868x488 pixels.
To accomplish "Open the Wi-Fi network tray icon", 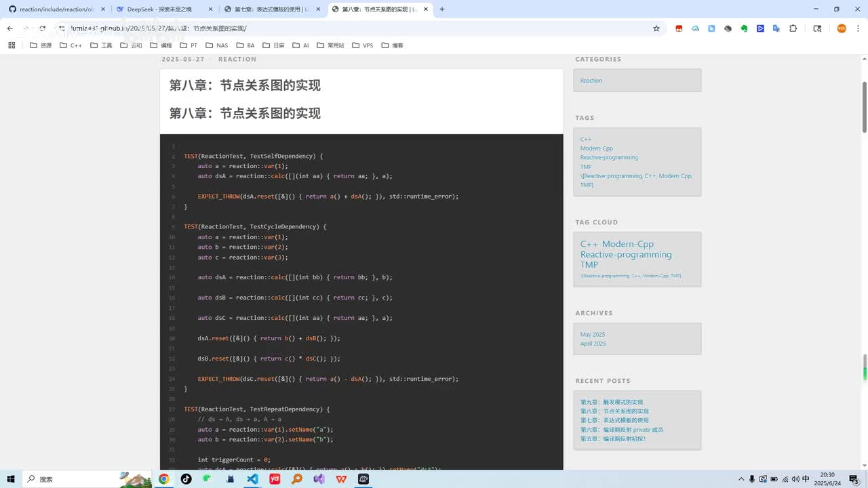I will 785,479.
